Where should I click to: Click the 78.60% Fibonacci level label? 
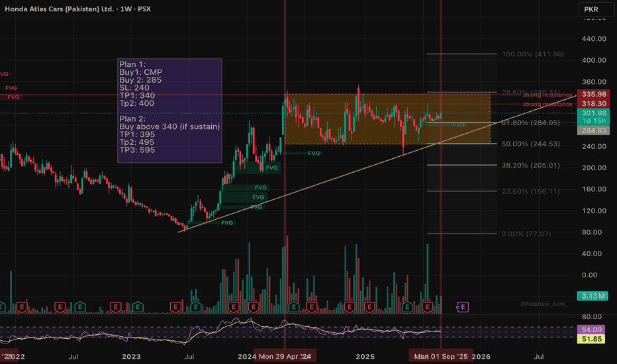[x=530, y=92]
